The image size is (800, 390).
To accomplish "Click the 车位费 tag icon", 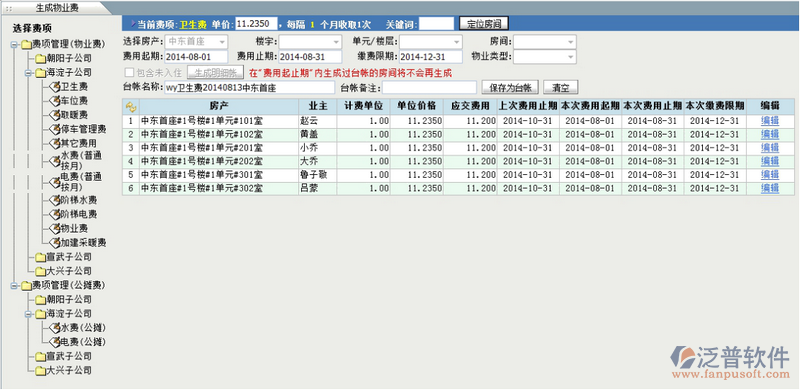I will pos(55,101).
